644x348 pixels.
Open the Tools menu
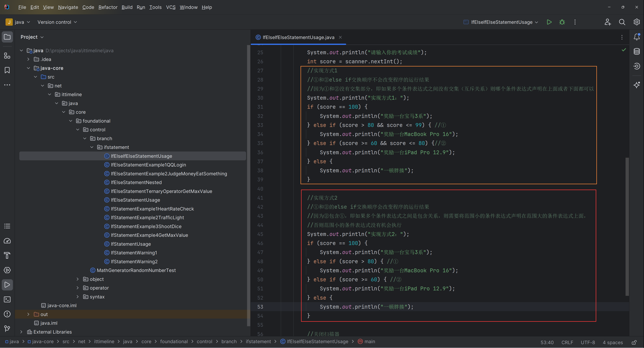155,7
